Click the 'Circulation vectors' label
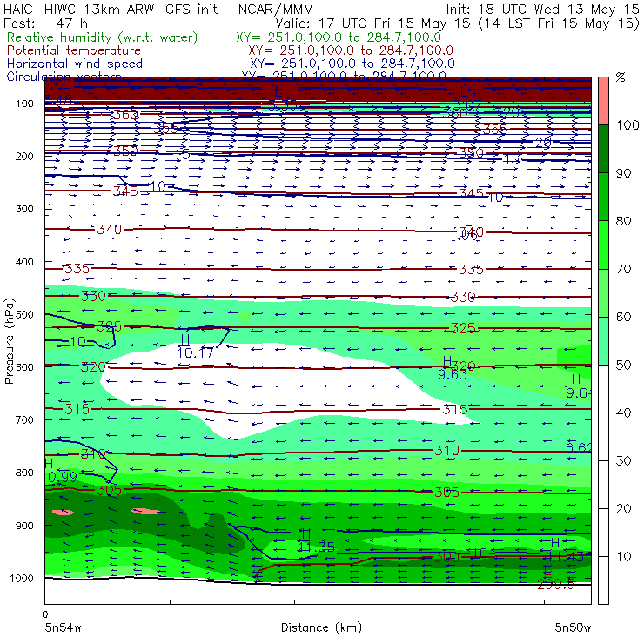Image resolution: width=644 pixels, height=644 pixels. click(64, 76)
